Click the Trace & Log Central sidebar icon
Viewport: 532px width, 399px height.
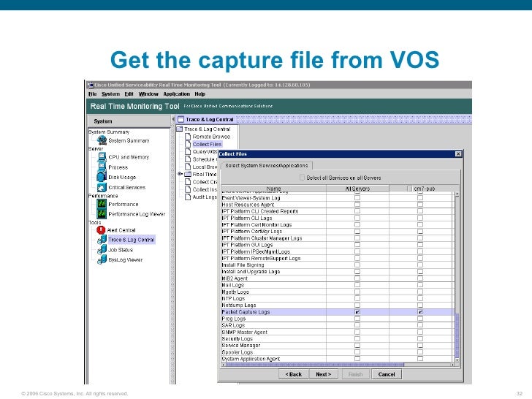point(102,240)
